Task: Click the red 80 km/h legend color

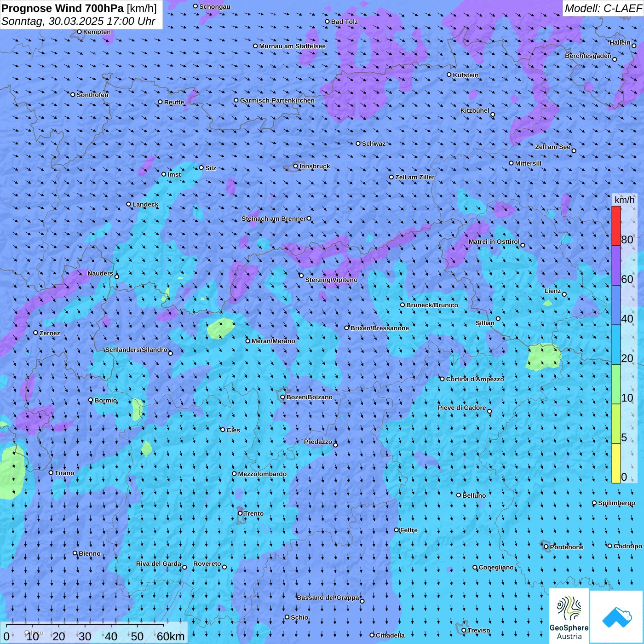Action: coord(616,226)
